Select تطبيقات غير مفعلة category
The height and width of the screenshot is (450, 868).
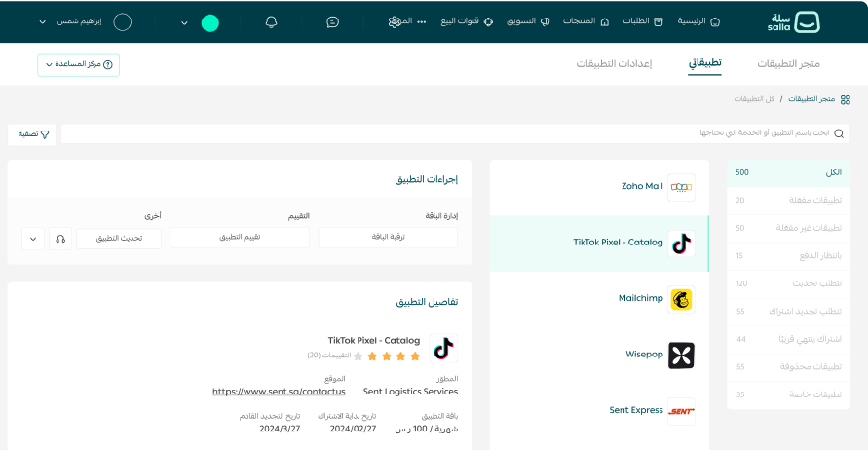point(788,228)
